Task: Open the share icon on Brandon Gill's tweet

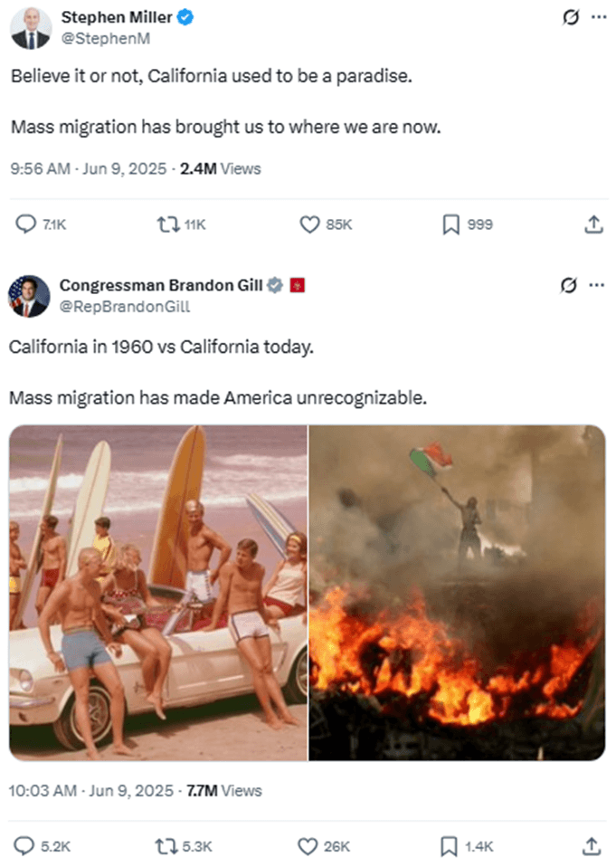Action: click(593, 846)
